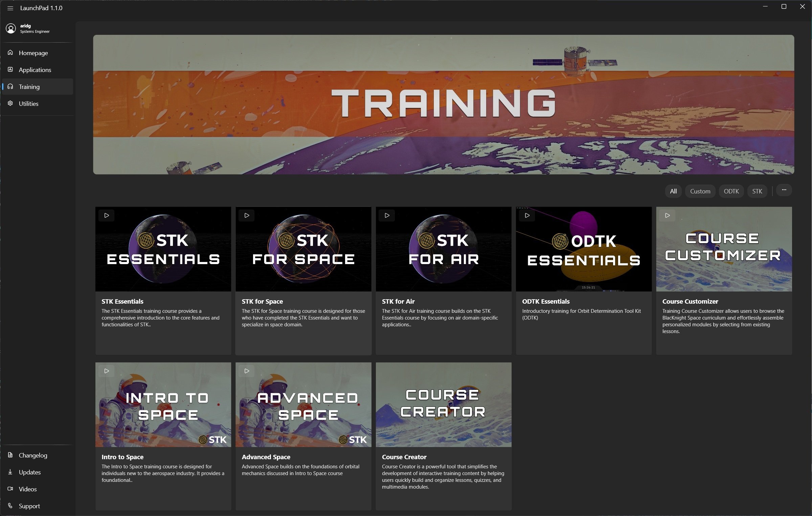Open Support from the sidebar
Screen dimensions: 812x516
pos(37,506)
